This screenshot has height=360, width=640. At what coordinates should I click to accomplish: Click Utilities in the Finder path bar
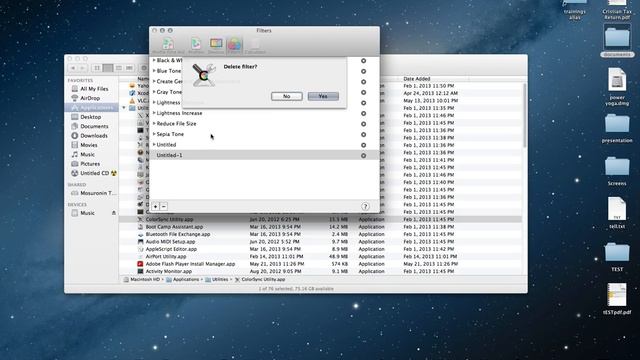216,280
